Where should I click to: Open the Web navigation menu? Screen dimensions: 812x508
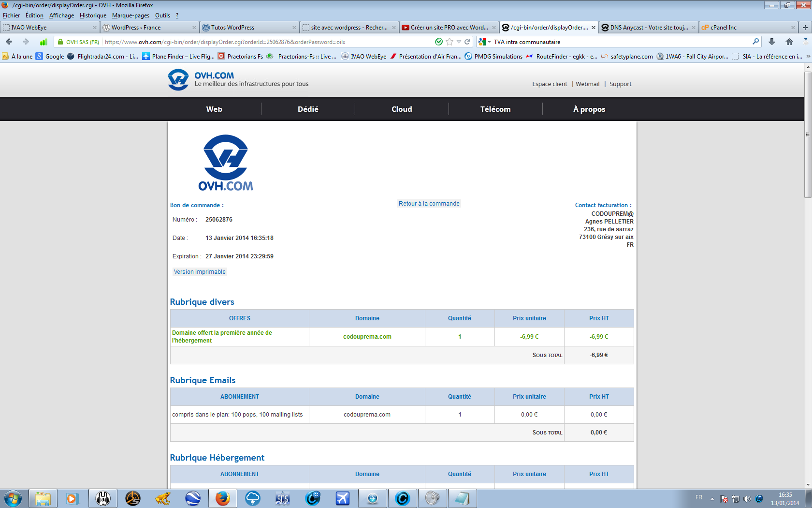point(214,109)
